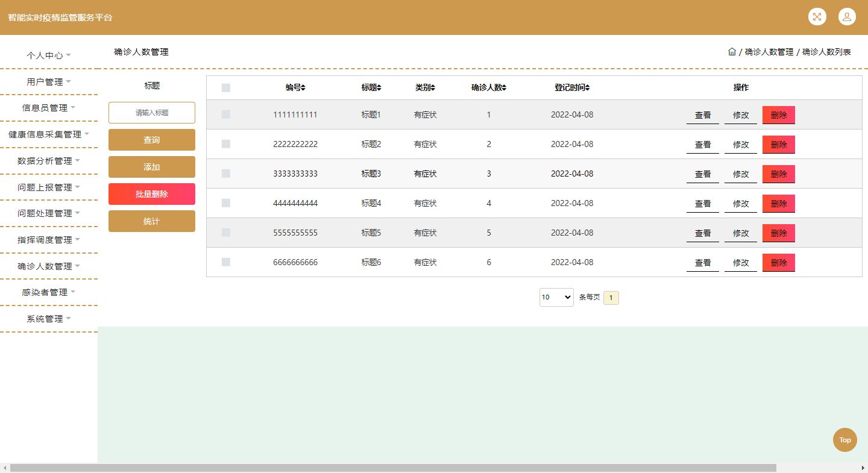868x473 pixels.
Task: Click the home icon in breadcrumb
Action: pos(732,52)
